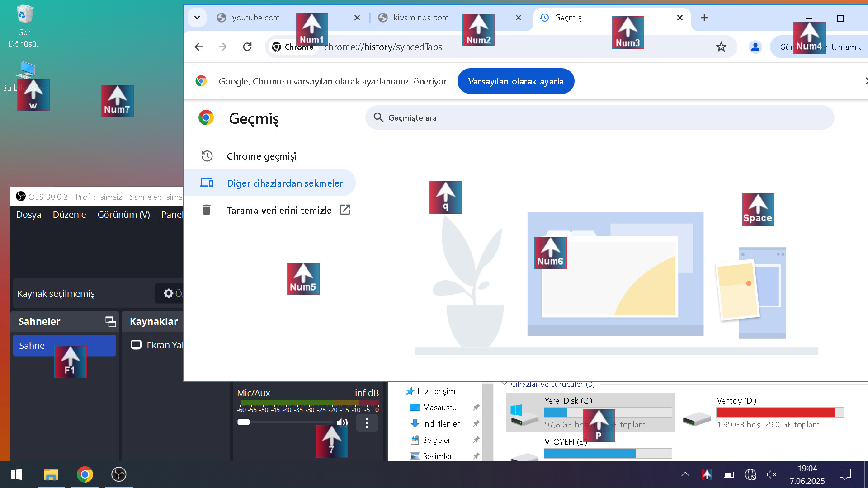Reload the current page in Chrome
The height and width of the screenshot is (488, 868).
tap(247, 47)
